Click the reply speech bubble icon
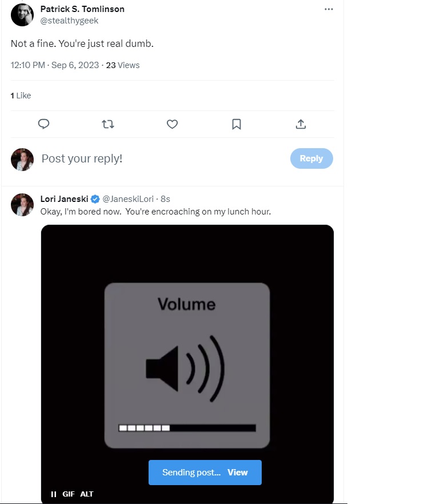 43,124
